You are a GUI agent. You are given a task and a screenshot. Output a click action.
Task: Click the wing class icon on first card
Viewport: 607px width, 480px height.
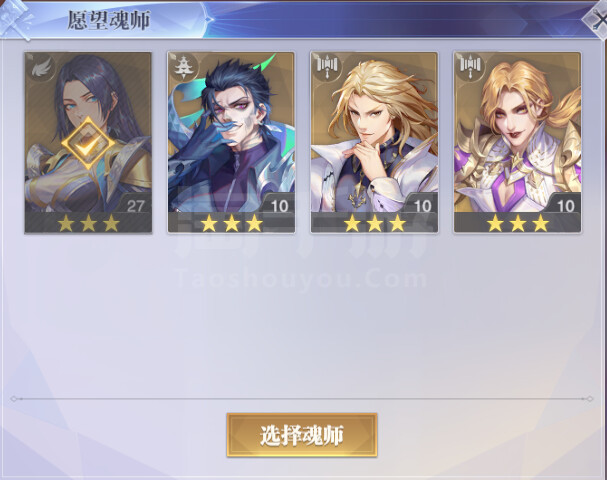coord(40,69)
